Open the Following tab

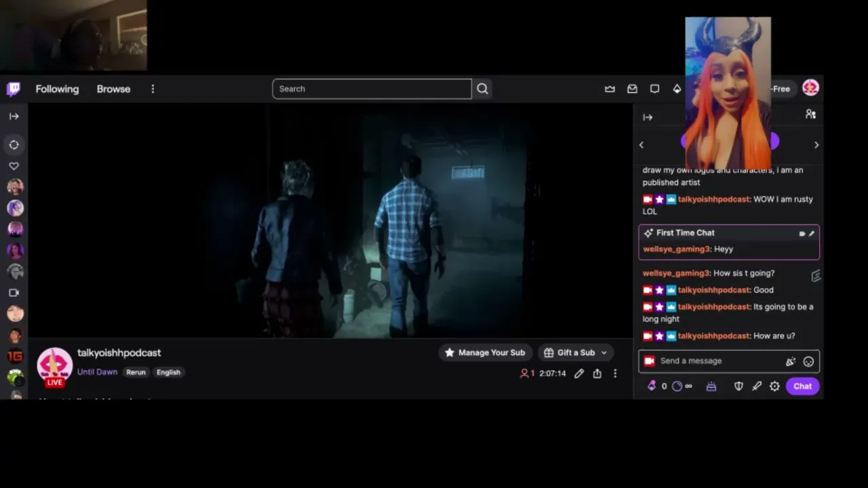[x=57, y=89]
